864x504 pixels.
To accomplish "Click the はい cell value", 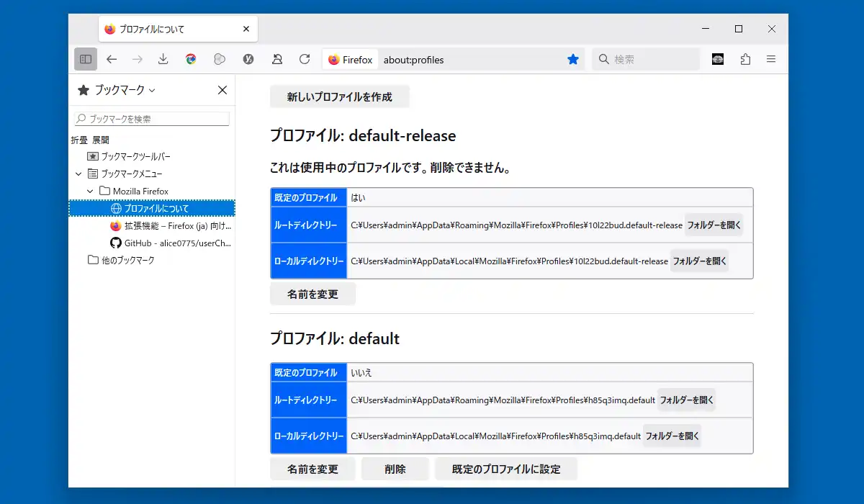I will tap(359, 197).
